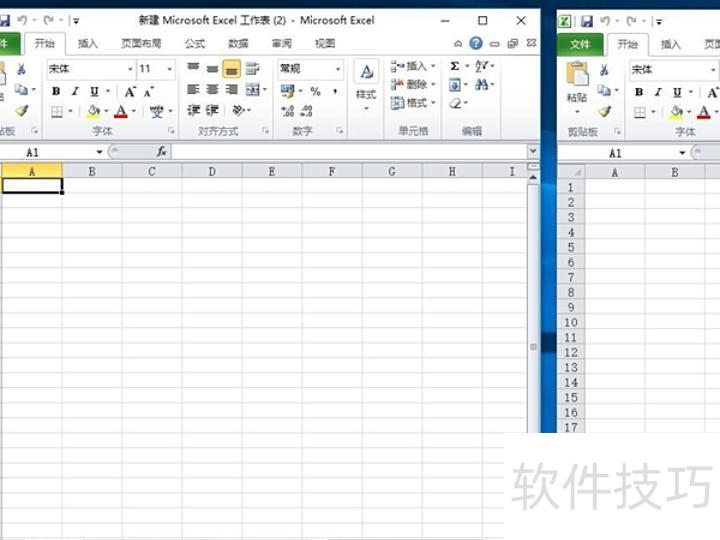Open font name dropdown in left window
The height and width of the screenshot is (540, 720).
[x=130, y=69]
